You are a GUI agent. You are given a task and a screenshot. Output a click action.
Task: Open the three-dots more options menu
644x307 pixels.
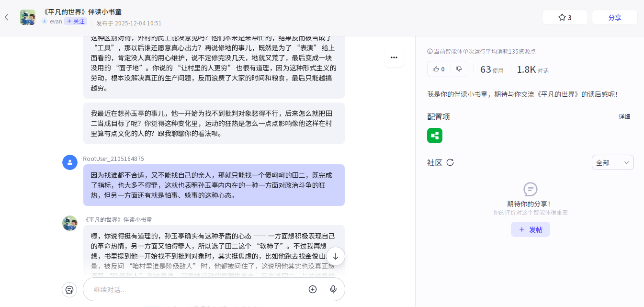[x=394, y=57]
